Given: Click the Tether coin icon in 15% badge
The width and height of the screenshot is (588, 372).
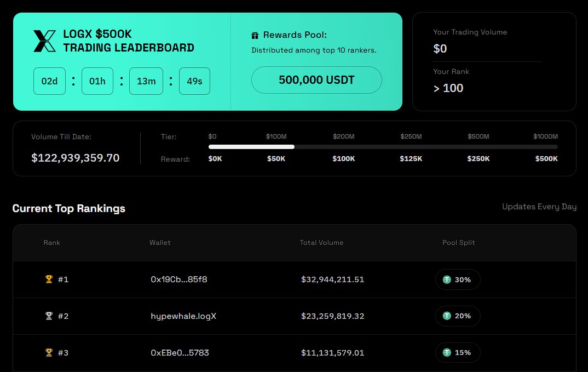Looking at the screenshot, I should [x=447, y=353].
